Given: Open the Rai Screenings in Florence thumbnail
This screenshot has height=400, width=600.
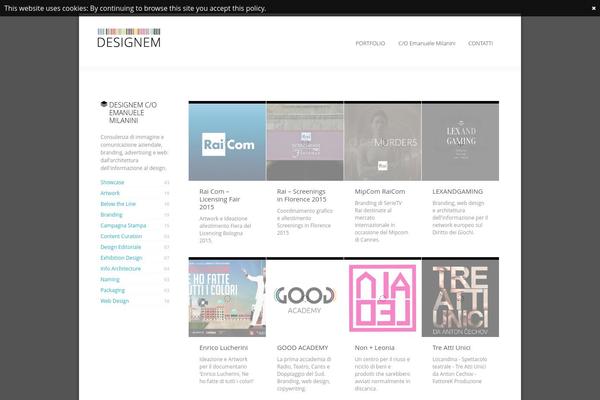Looking at the screenshot, I should 305,142.
